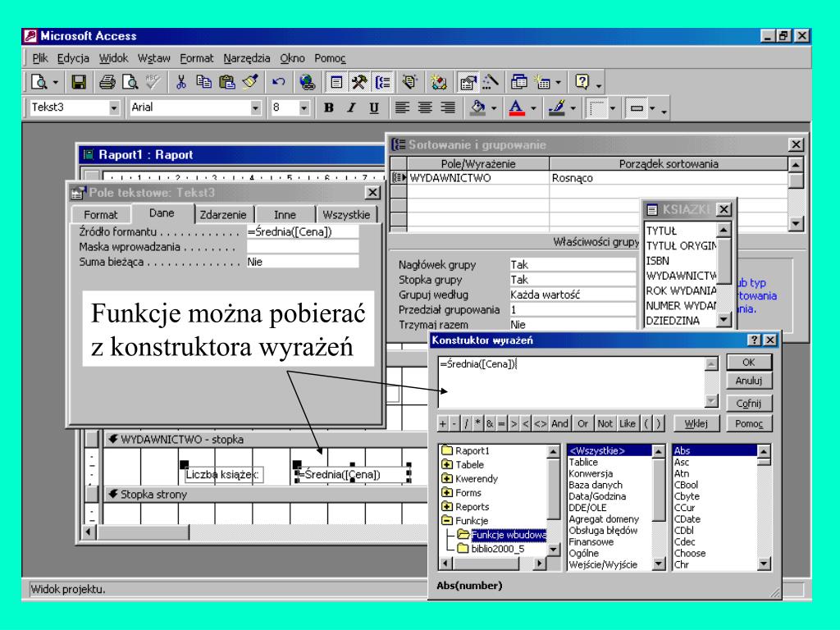Open the object name Tekst3 dropdown
This screenshot has width=840, height=630.
[x=113, y=107]
